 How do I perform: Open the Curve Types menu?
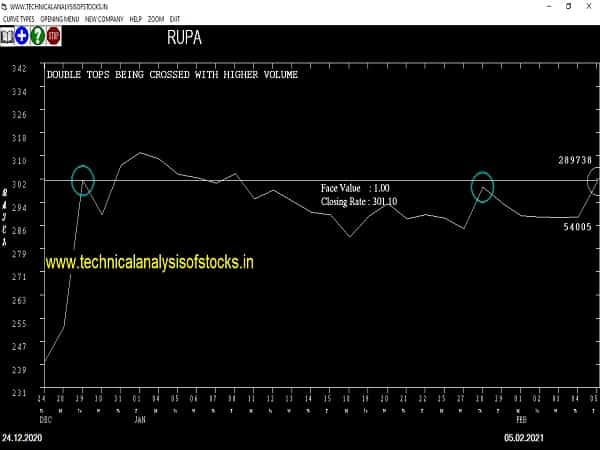[18, 19]
